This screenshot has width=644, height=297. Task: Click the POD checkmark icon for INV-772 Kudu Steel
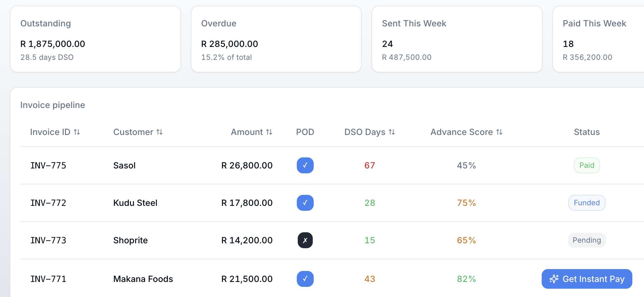pos(305,203)
